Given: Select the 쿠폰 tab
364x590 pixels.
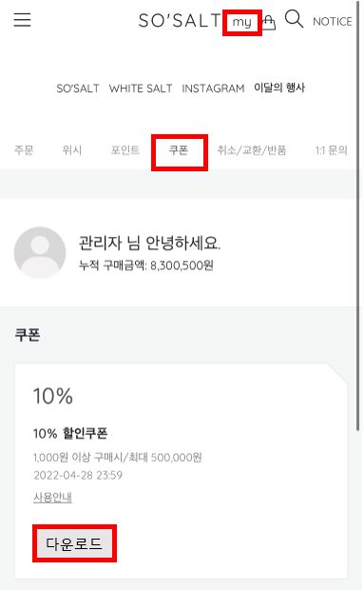Looking at the screenshot, I should coord(179,150).
